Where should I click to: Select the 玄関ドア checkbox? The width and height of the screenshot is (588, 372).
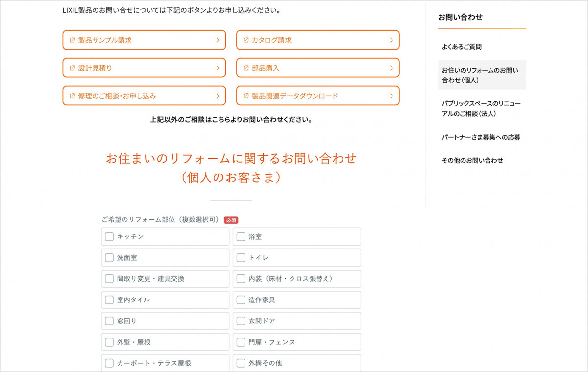tap(241, 321)
